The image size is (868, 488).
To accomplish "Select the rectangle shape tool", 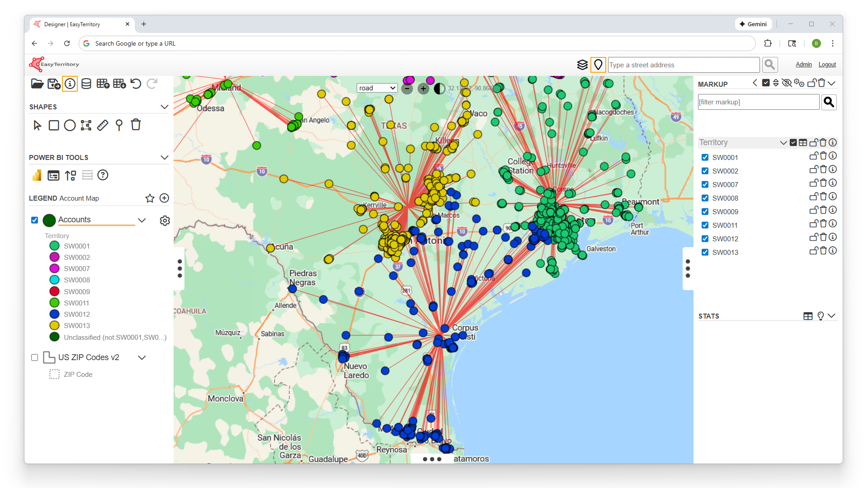I will click(54, 125).
